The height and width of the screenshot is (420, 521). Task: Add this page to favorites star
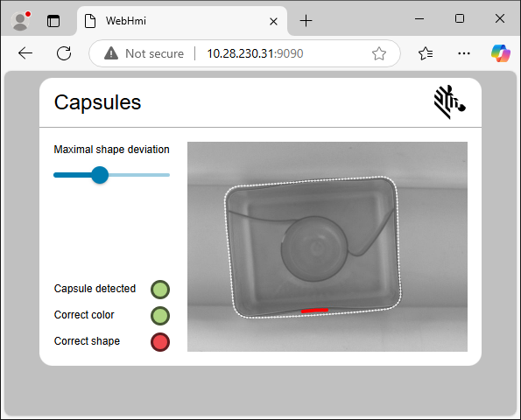coord(379,53)
